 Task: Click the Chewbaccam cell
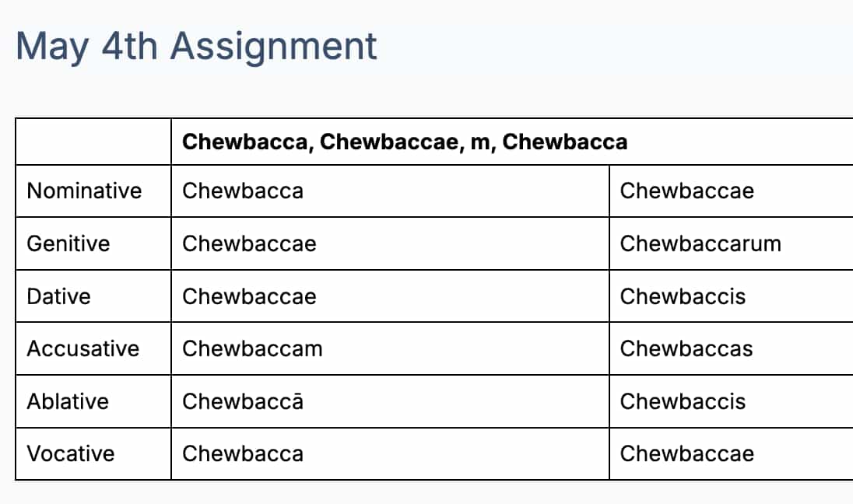(390, 348)
